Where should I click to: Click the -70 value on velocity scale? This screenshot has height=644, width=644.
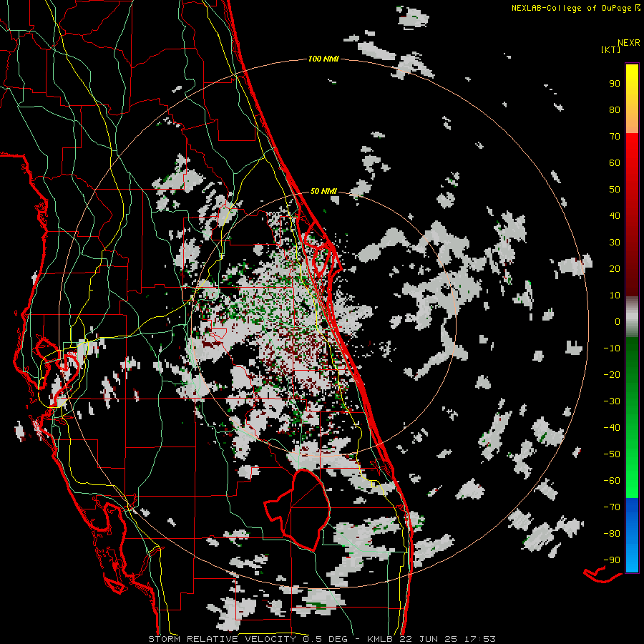[x=612, y=507]
